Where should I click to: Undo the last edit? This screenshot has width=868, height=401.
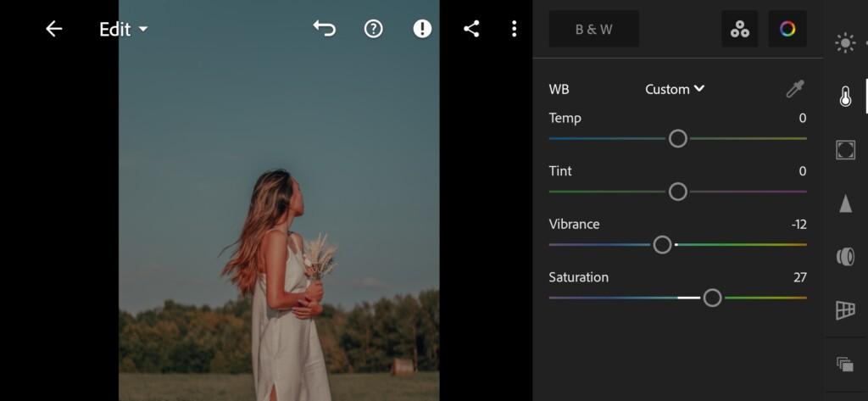click(325, 28)
